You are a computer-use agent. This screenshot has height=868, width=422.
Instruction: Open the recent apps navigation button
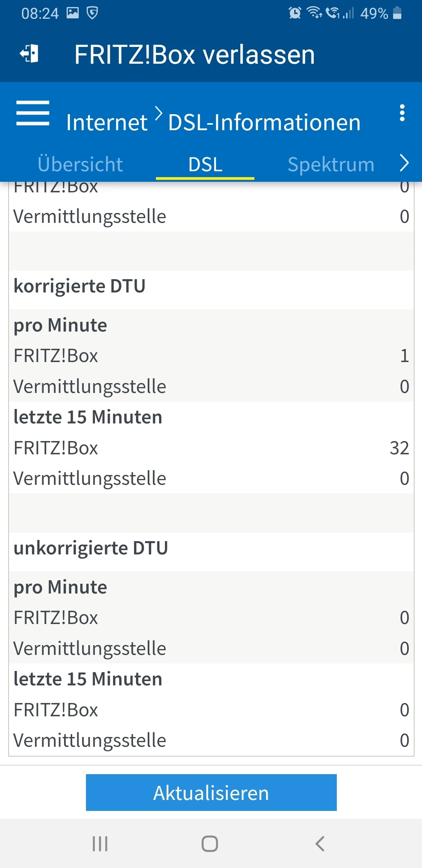click(x=100, y=843)
